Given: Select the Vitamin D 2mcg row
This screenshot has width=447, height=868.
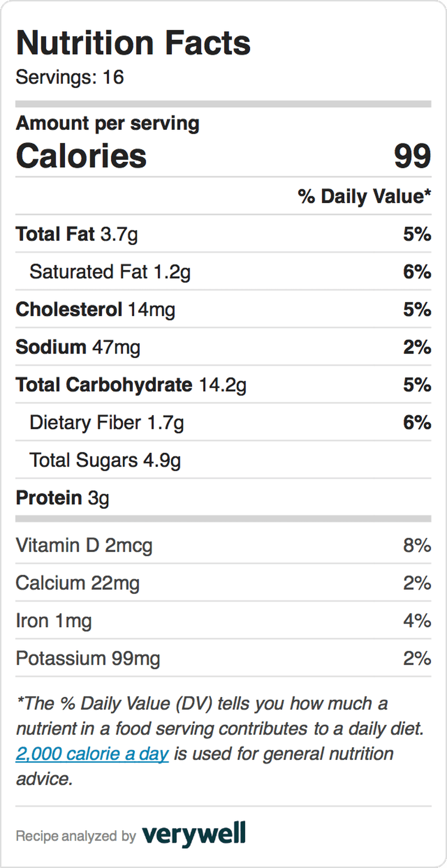Looking at the screenshot, I should [223, 545].
